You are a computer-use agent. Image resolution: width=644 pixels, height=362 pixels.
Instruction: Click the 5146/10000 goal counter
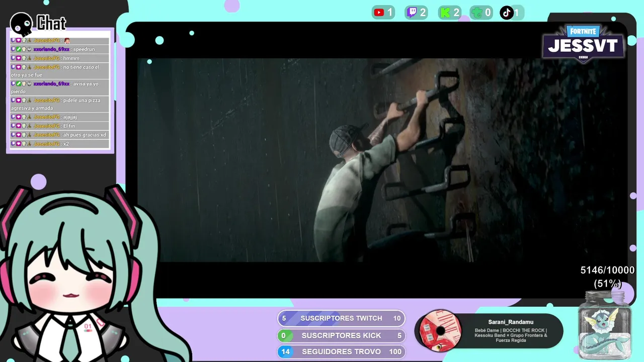click(608, 270)
